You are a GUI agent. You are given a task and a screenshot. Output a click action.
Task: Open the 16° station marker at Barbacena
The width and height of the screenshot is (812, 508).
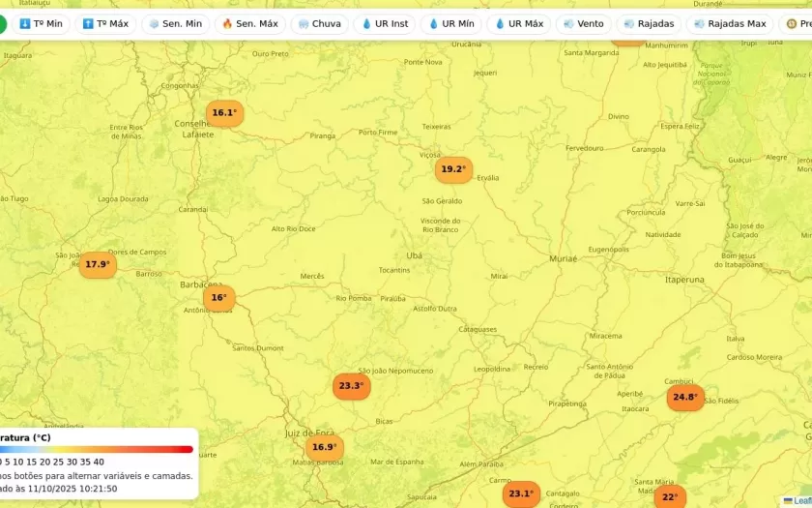coord(219,298)
